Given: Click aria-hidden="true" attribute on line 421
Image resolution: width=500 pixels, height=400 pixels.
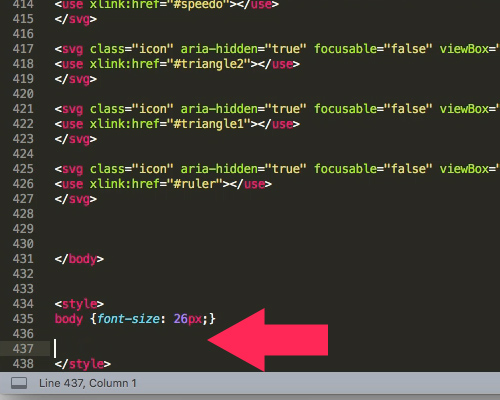Looking at the screenshot, I should coord(243,109).
